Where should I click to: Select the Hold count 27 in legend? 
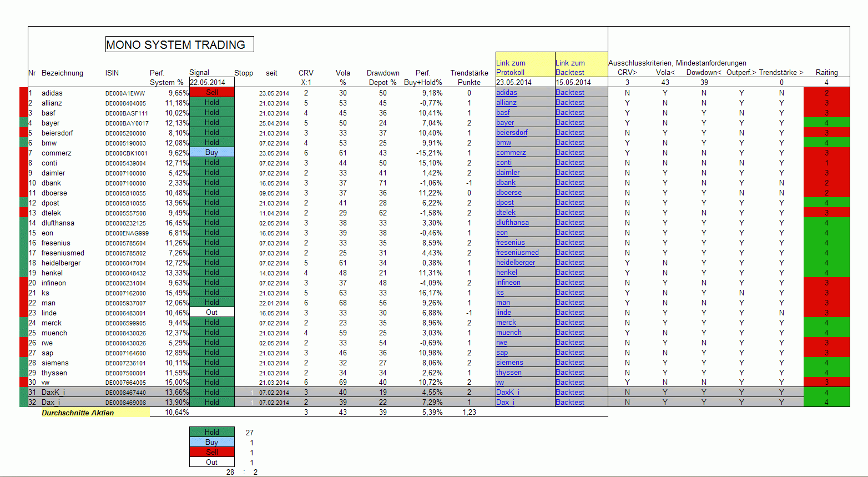tap(250, 433)
